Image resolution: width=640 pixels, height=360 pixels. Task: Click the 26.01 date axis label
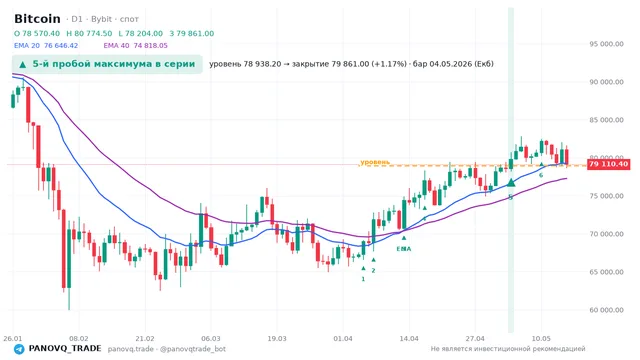pyautogui.click(x=12, y=338)
